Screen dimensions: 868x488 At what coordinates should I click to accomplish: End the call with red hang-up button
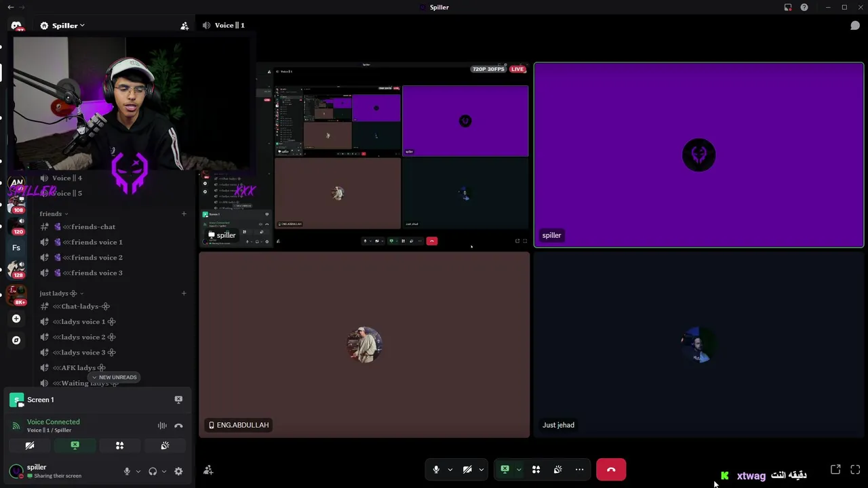(611, 469)
